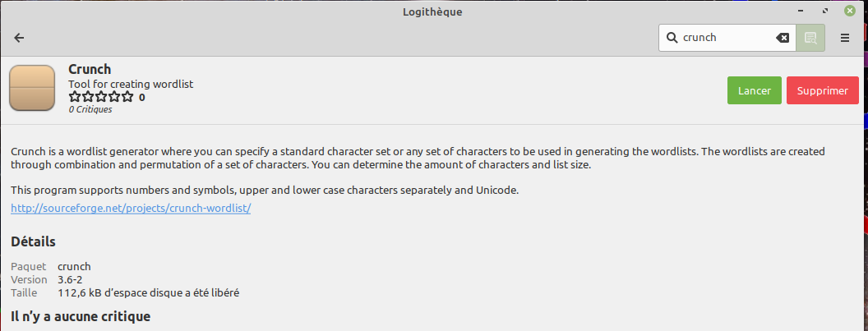Click the magnifier icon in the search box
This screenshot has height=331, width=868.
672,38
